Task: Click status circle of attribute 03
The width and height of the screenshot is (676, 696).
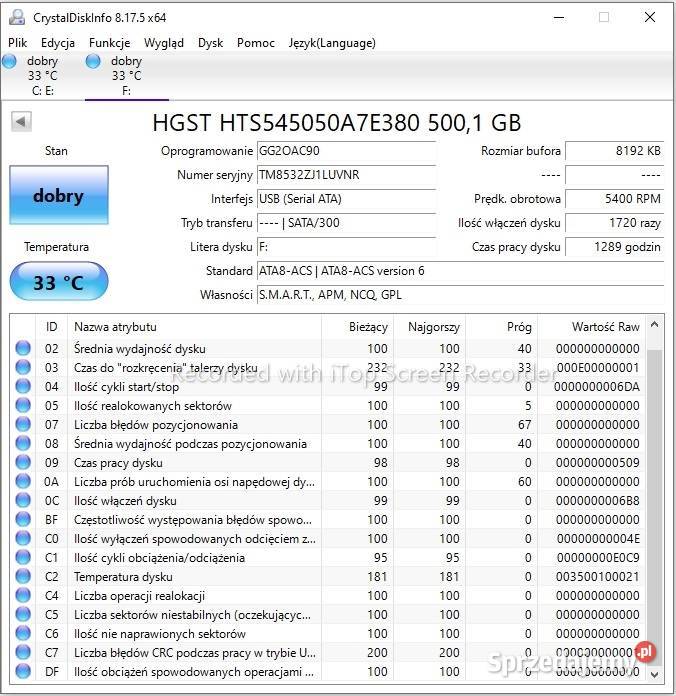Action: coord(23,368)
